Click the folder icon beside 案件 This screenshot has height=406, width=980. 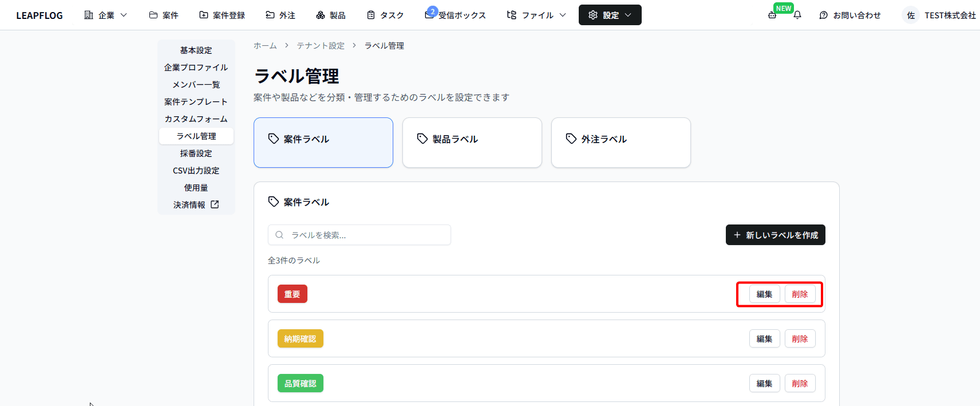[x=153, y=15]
